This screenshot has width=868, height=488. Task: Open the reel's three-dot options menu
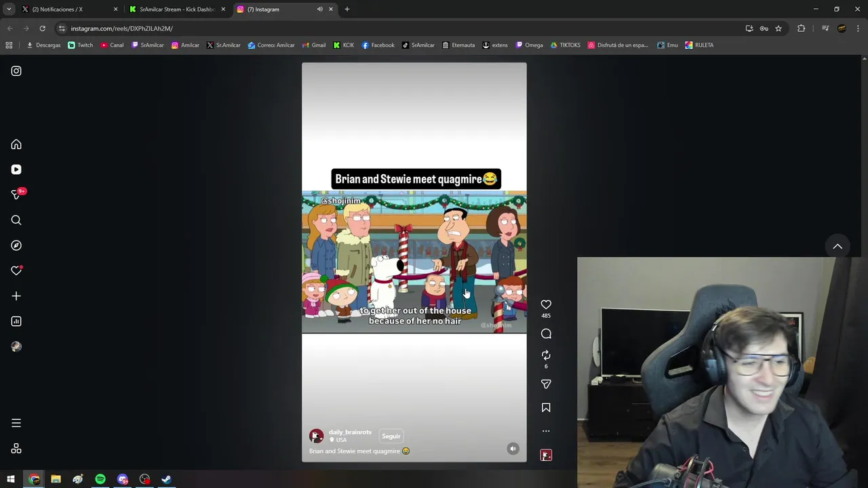click(546, 431)
